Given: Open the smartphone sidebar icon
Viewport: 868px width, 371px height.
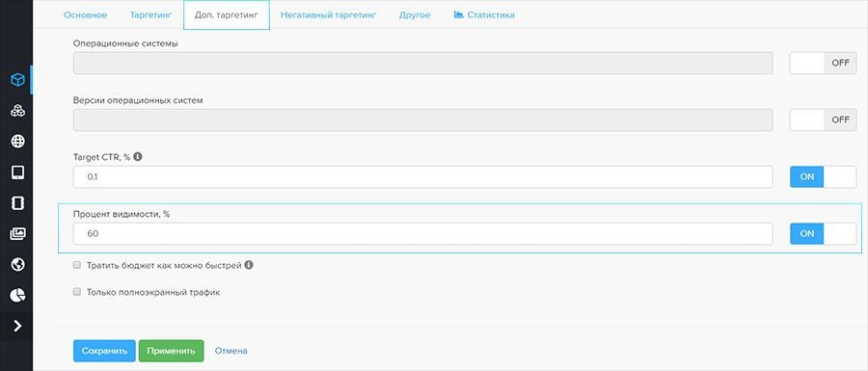Looking at the screenshot, I should [17, 203].
